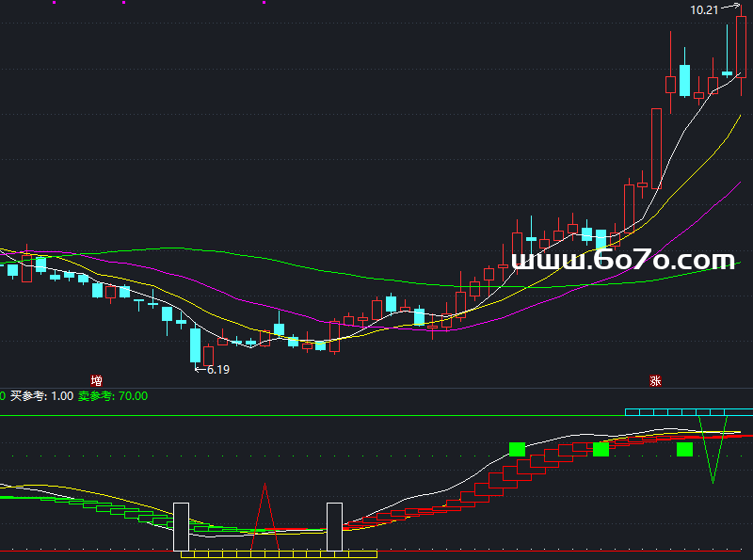Click the rightmost green square signal
753x560 pixels.
click(684, 449)
